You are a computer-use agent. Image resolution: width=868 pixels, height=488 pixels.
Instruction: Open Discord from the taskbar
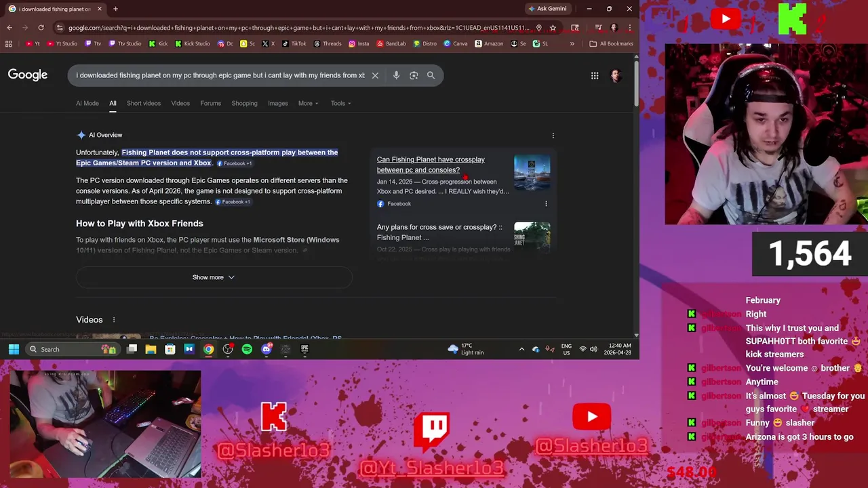(267, 349)
